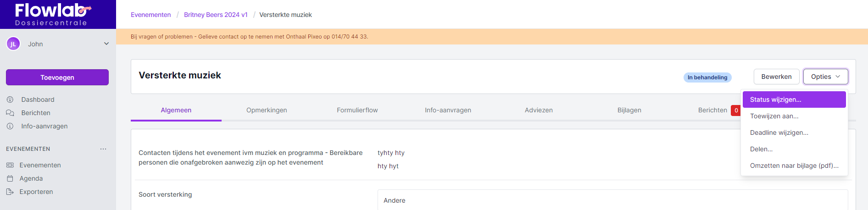Open the Formulierflow tab
Screen dimensions: 868x210
[357, 110]
